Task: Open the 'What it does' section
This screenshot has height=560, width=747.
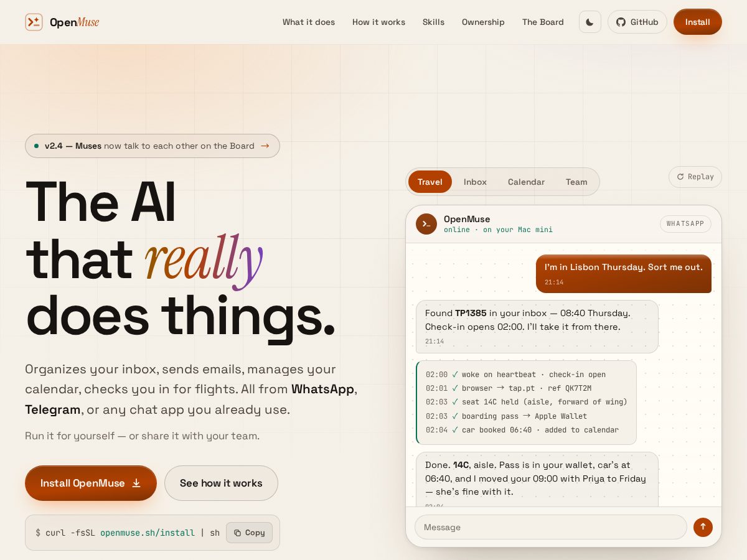Action: click(309, 22)
